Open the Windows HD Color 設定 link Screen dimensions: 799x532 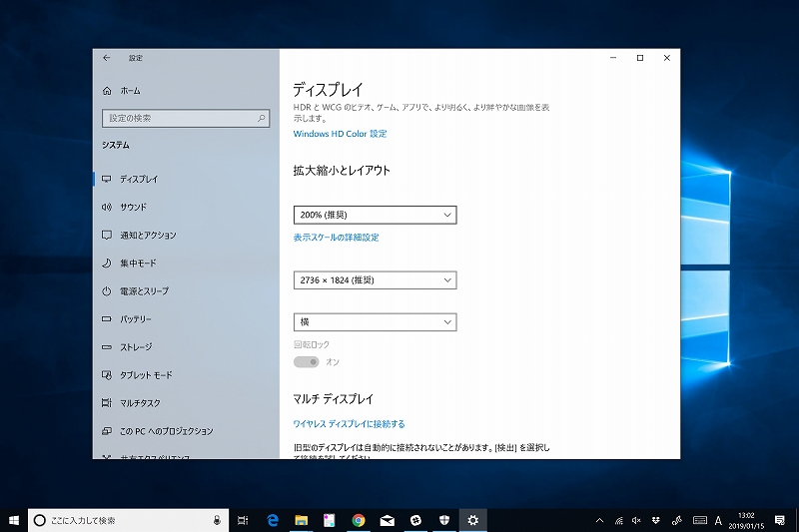tap(340, 134)
